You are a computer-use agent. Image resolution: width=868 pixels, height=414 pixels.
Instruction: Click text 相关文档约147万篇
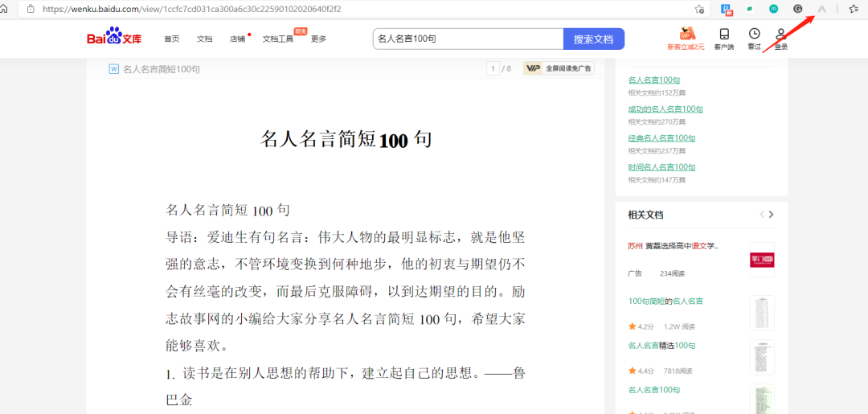[x=657, y=179]
